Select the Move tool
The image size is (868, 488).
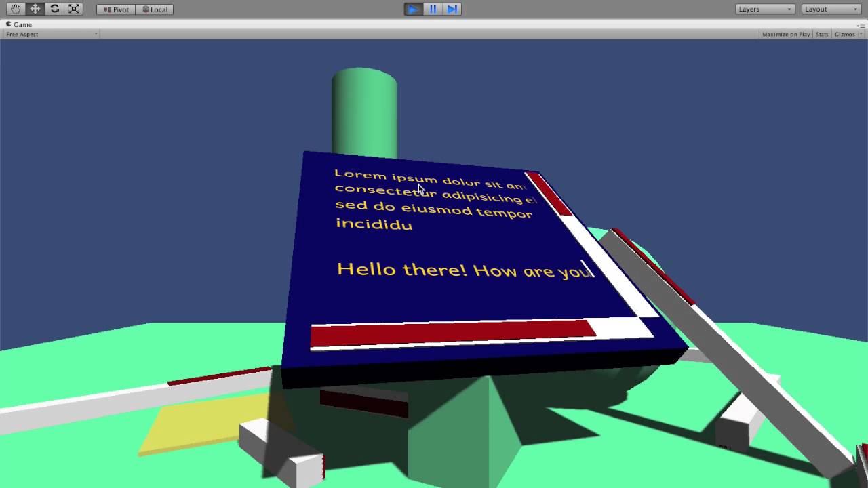35,9
